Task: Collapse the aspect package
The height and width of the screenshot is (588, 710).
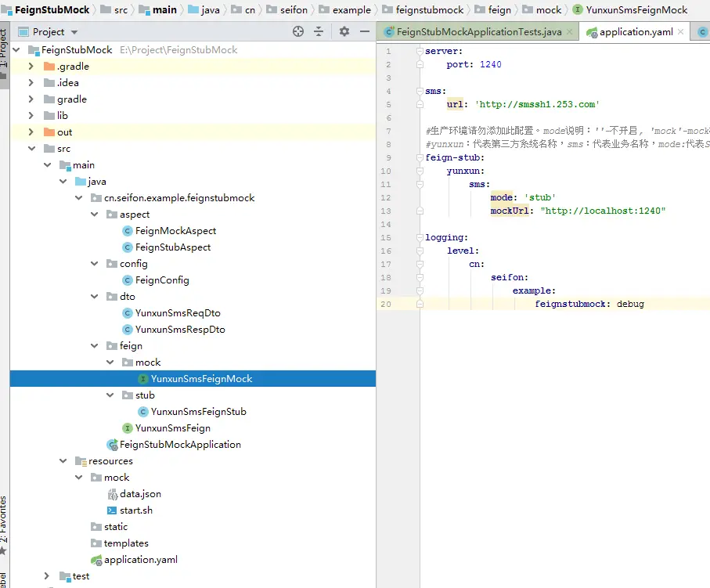Action: (94, 215)
